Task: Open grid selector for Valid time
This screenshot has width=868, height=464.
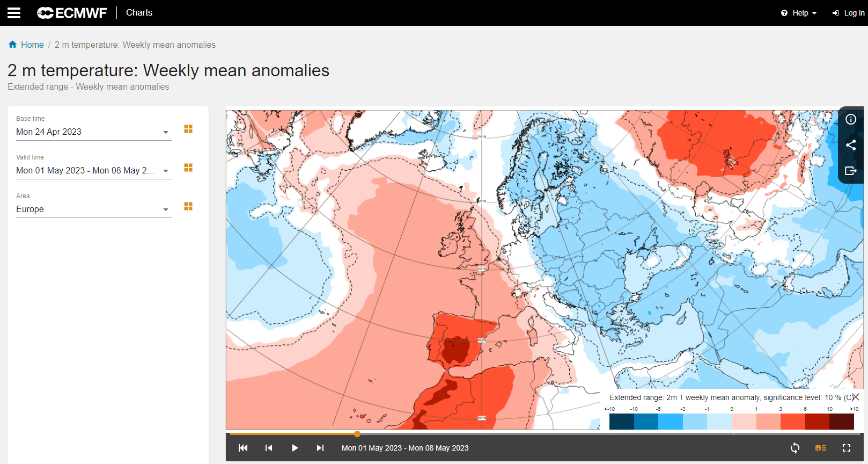Action: tap(188, 168)
